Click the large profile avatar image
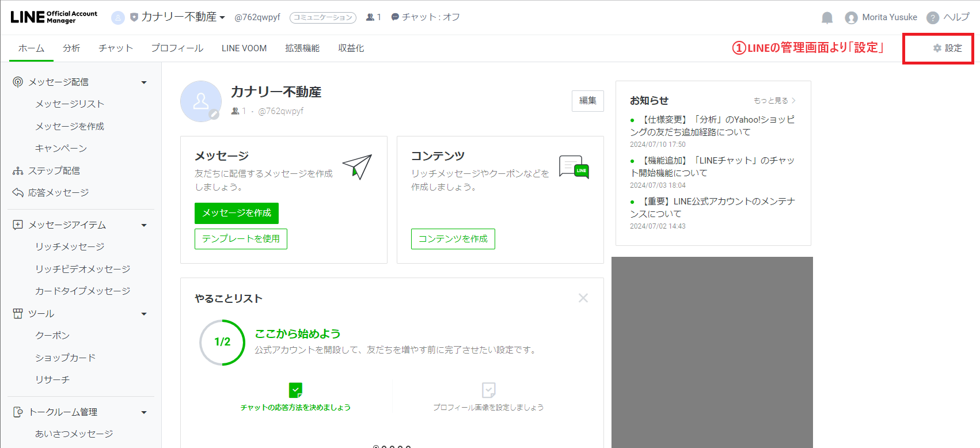980x448 pixels. click(x=201, y=101)
